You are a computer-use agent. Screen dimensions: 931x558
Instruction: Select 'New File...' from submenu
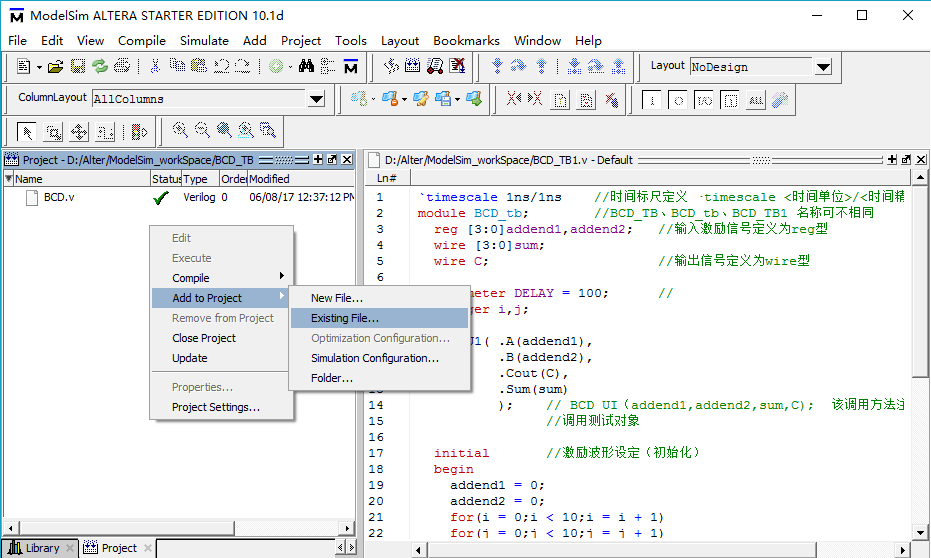point(379,298)
